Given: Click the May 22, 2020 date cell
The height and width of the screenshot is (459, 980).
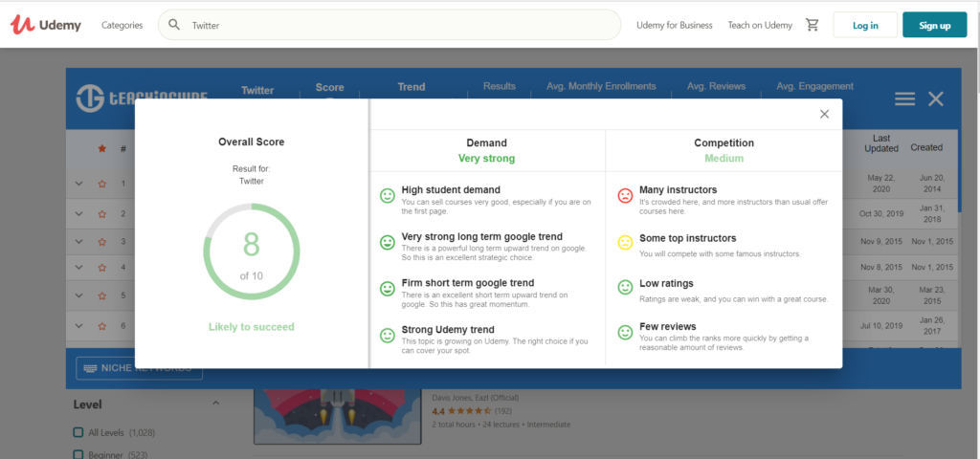Looking at the screenshot, I should (881, 183).
